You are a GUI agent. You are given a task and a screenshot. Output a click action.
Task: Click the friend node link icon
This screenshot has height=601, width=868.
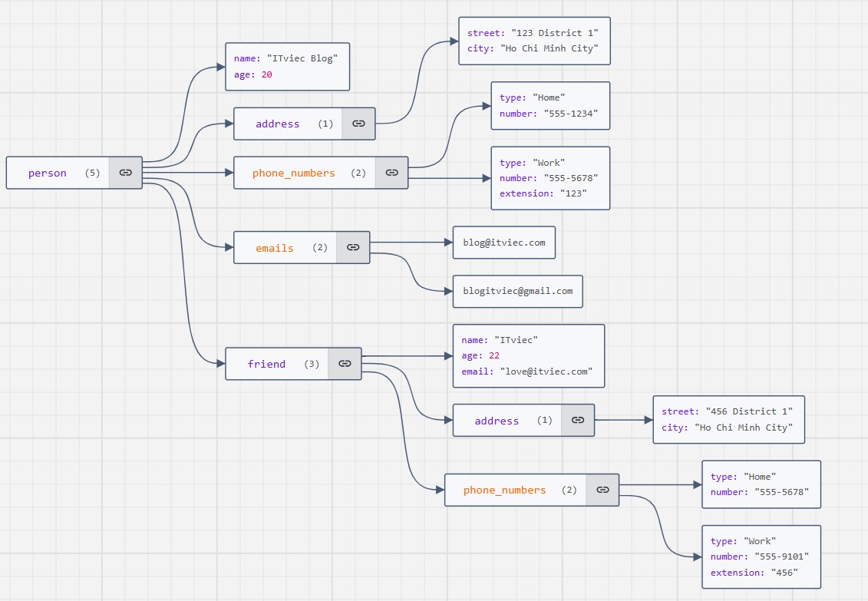(345, 364)
